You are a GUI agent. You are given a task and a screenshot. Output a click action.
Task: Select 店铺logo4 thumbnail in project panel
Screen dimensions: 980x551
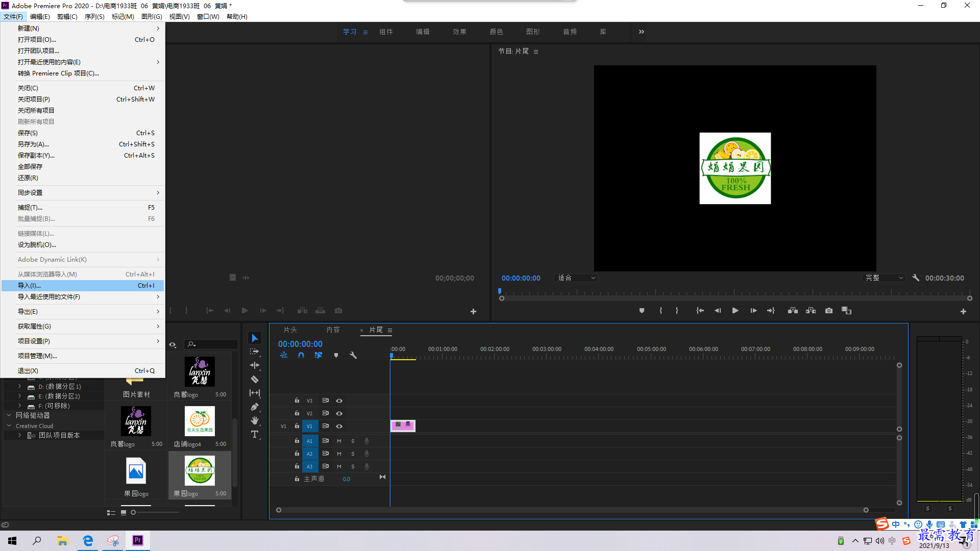click(x=200, y=421)
